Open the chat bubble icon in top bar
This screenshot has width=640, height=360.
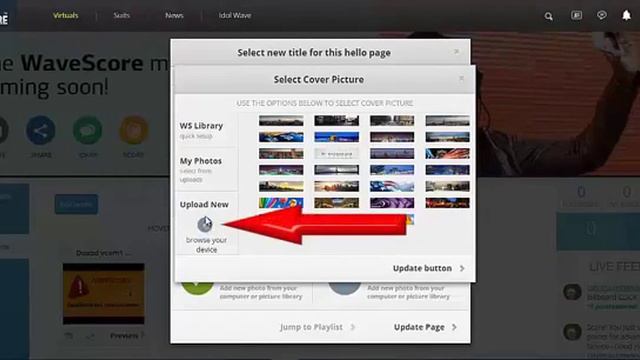[x=602, y=16]
